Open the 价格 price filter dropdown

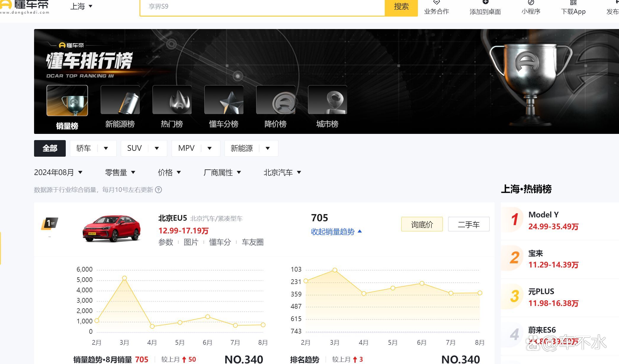(x=169, y=172)
